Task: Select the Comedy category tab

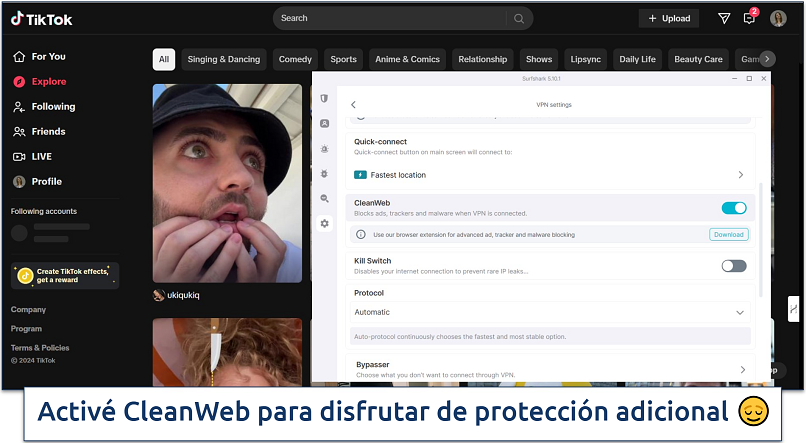Action: [295, 59]
